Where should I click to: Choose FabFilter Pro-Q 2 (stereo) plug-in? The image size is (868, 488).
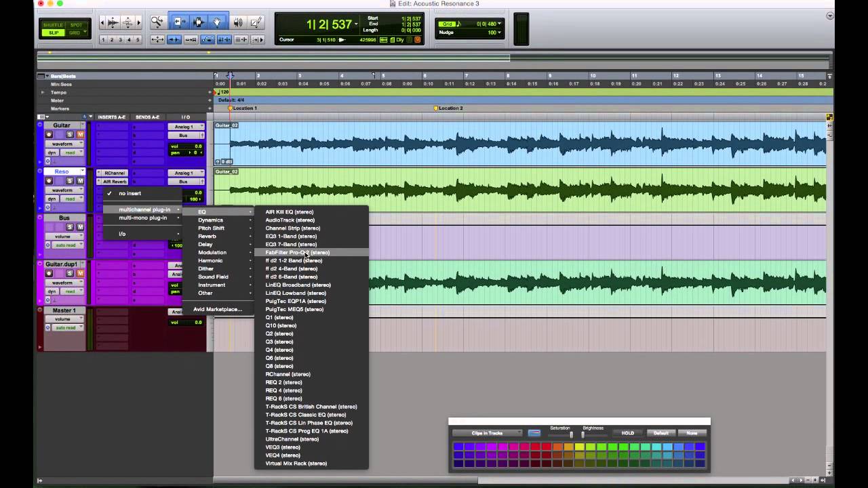312,252
